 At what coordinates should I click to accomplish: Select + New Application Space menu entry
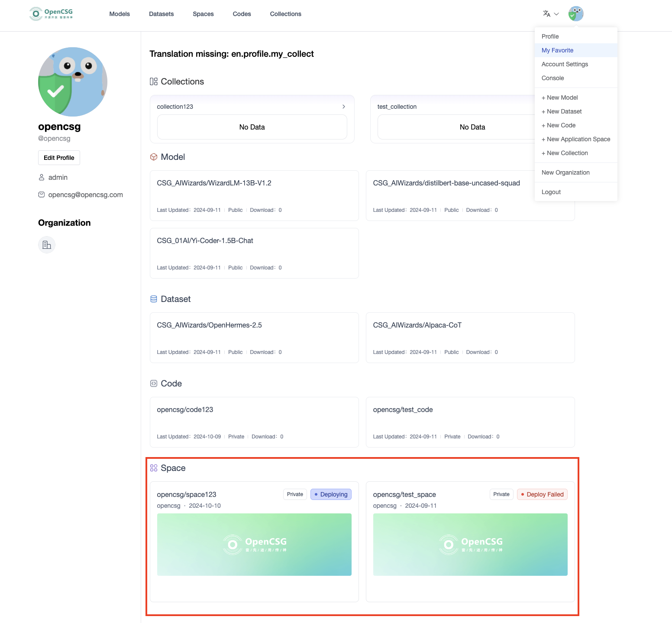[x=576, y=139]
